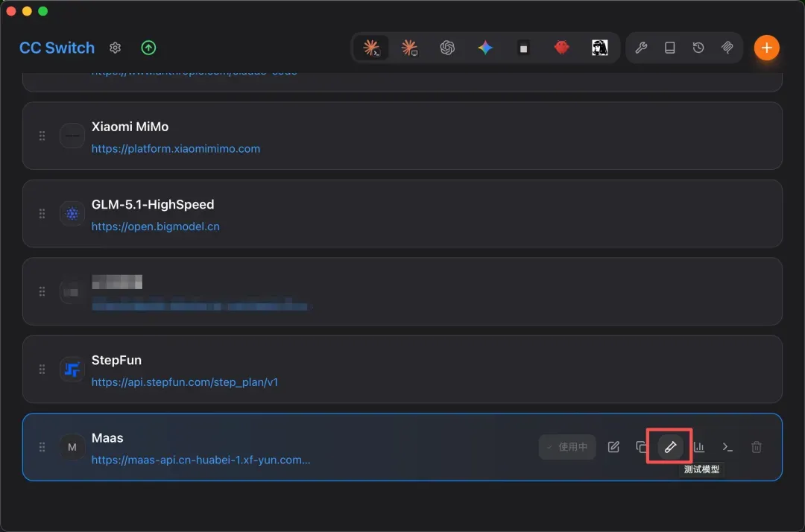Grab the Maas drag handle
The height and width of the screenshot is (532, 805).
(x=42, y=447)
